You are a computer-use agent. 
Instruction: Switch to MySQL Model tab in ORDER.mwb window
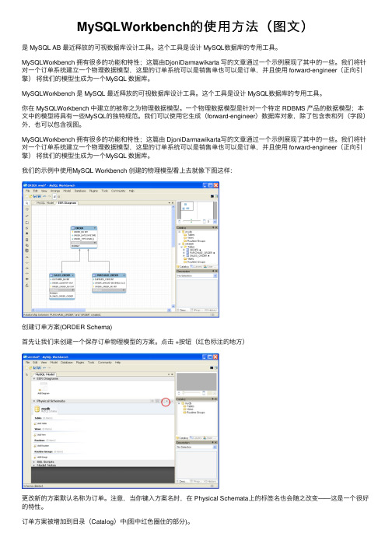coord(45,203)
